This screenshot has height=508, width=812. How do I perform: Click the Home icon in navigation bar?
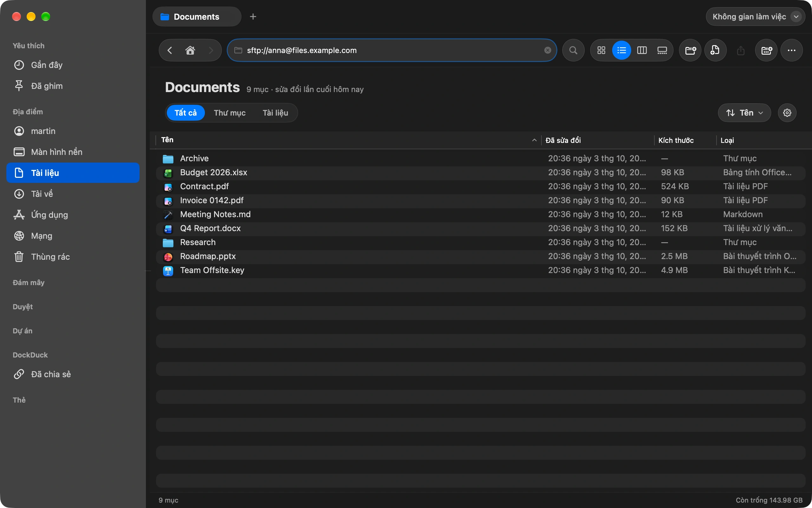[x=190, y=50]
